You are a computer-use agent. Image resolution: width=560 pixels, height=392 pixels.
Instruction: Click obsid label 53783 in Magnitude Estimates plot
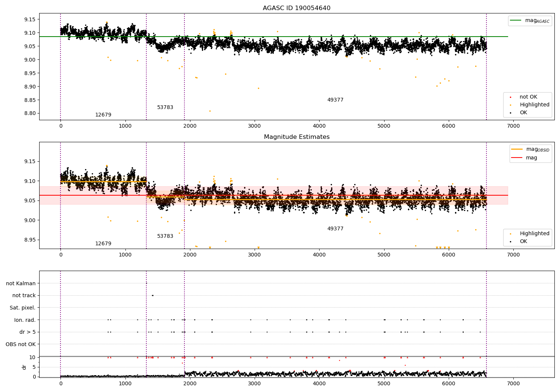pos(165,236)
